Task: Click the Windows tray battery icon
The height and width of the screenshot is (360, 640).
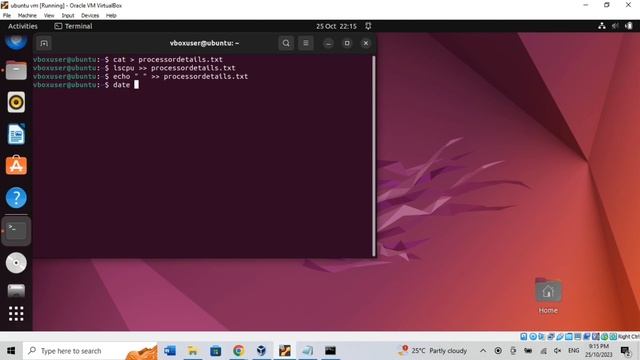Action: tap(528, 351)
